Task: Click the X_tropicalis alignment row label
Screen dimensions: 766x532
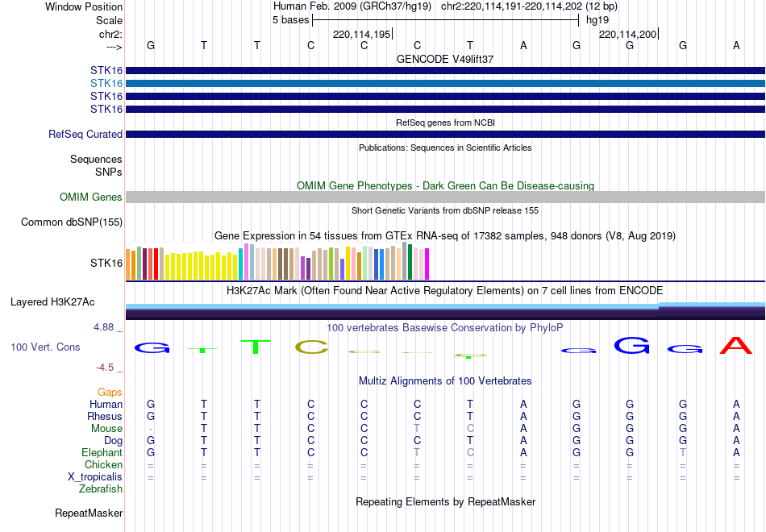Action: (95, 477)
